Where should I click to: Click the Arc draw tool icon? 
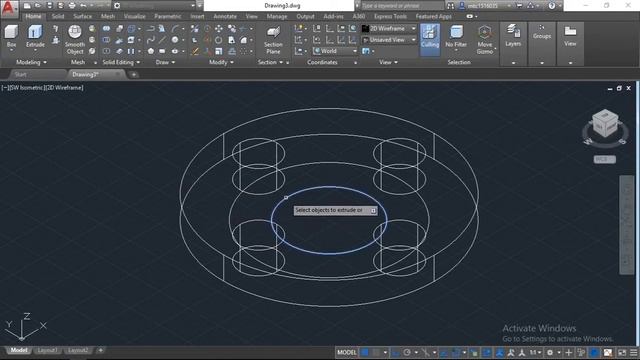[175, 29]
